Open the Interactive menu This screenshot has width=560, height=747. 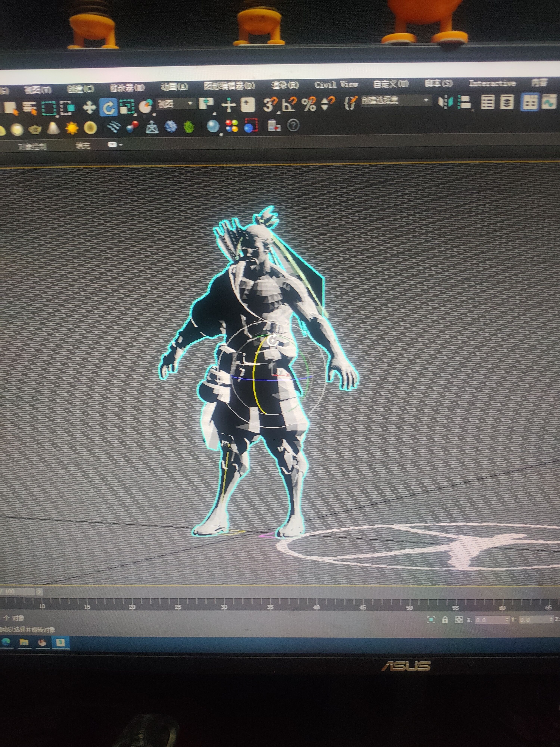click(x=492, y=83)
